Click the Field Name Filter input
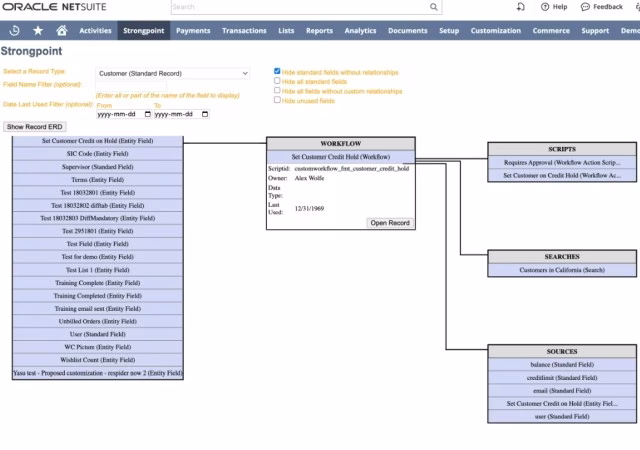The image size is (640, 450). point(131,85)
